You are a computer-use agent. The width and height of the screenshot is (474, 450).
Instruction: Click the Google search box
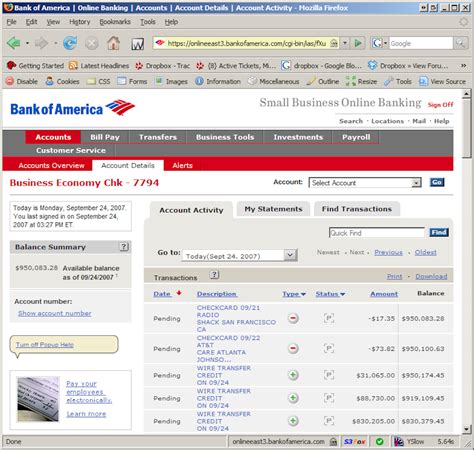click(x=421, y=43)
